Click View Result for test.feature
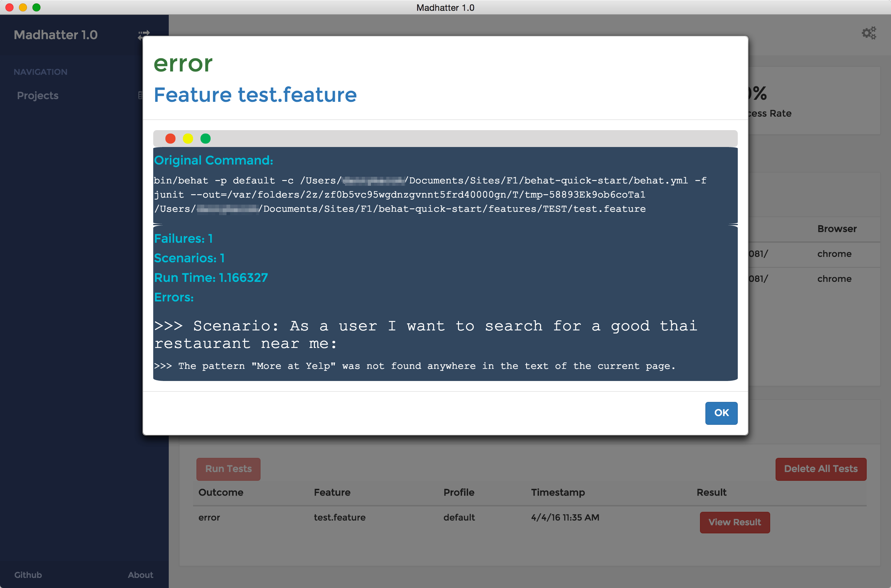 point(734,522)
